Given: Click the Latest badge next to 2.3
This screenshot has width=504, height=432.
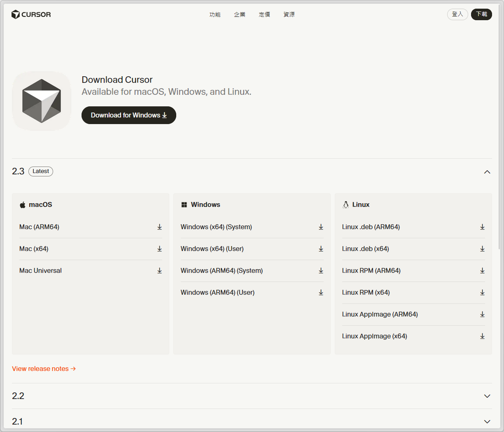Looking at the screenshot, I should pyautogui.click(x=40, y=171).
